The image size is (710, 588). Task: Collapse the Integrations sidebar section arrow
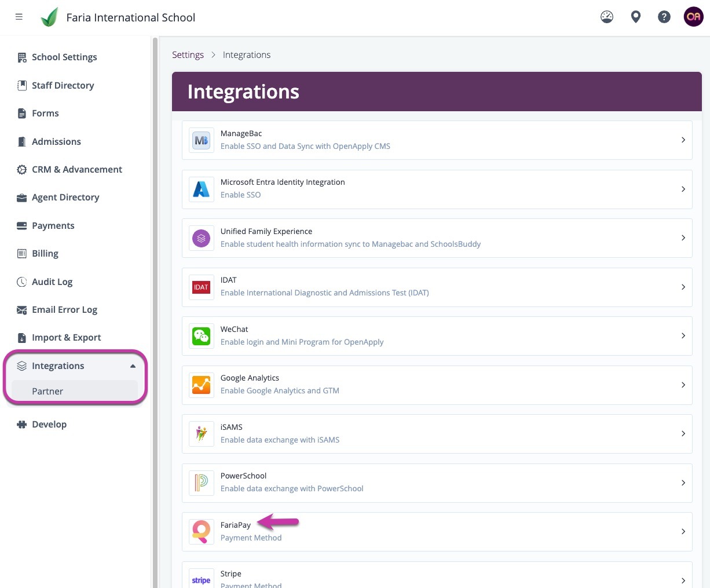tap(133, 366)
